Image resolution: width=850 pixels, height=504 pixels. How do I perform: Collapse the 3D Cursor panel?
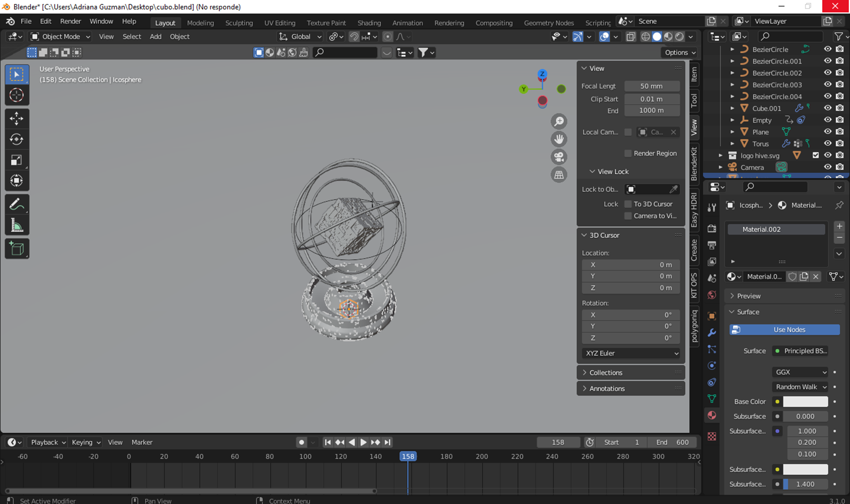tap(604, 235)
